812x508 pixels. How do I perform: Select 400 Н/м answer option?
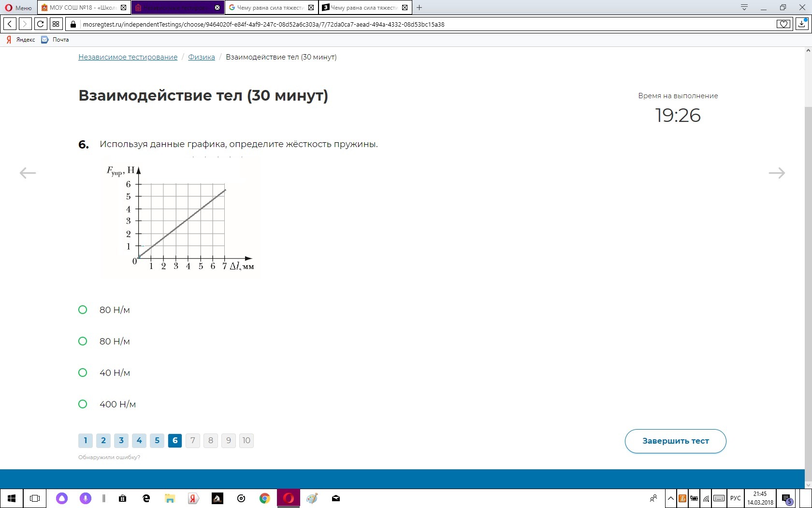tap(83, 404)
